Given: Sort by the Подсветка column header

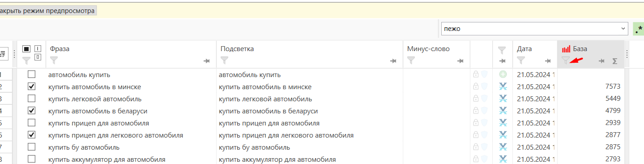Looking at the screenshot, I should point(237,48).
